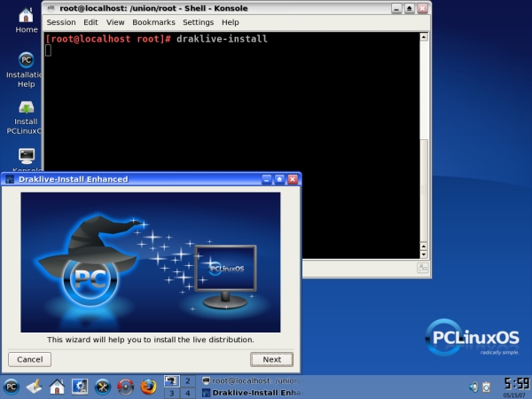Switch to virtual desktop 1 in the pager

click(x=172, y=381)
